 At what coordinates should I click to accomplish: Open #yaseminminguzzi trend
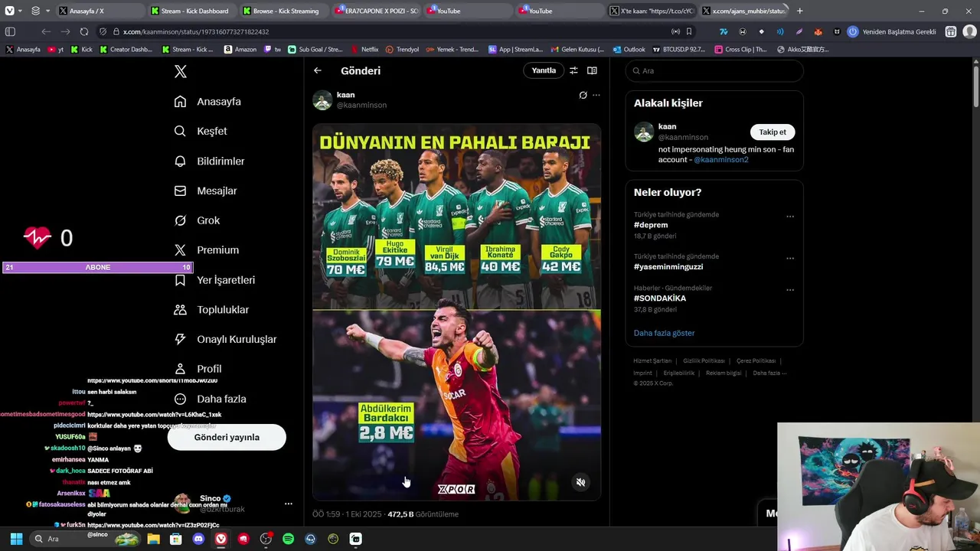(x=668, y=266)
